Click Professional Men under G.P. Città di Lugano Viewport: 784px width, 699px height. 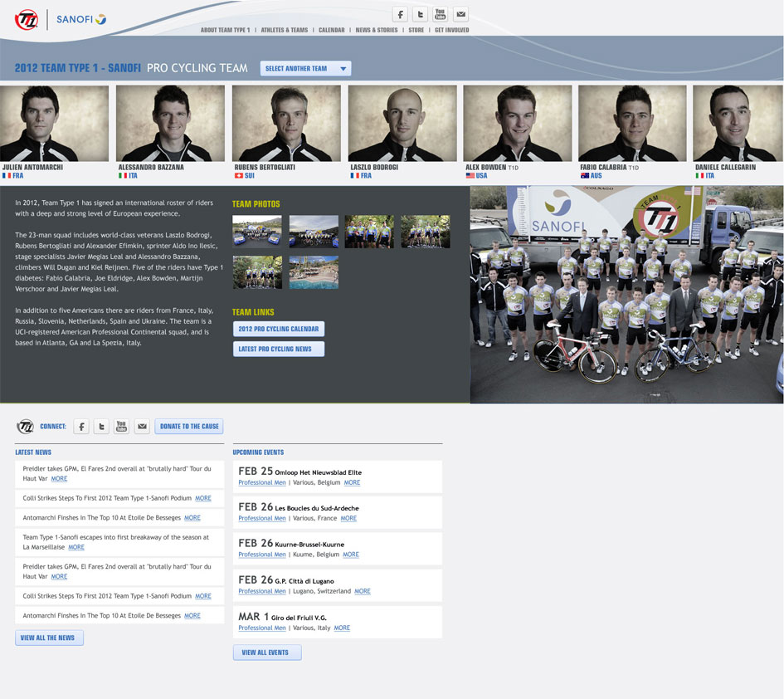pyautogui.click(x=262, y=591)
